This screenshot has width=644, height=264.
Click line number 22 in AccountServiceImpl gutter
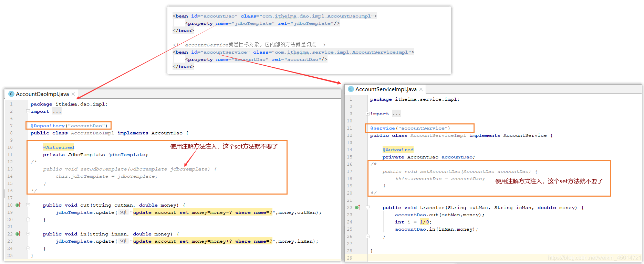(x=350, y=208)
